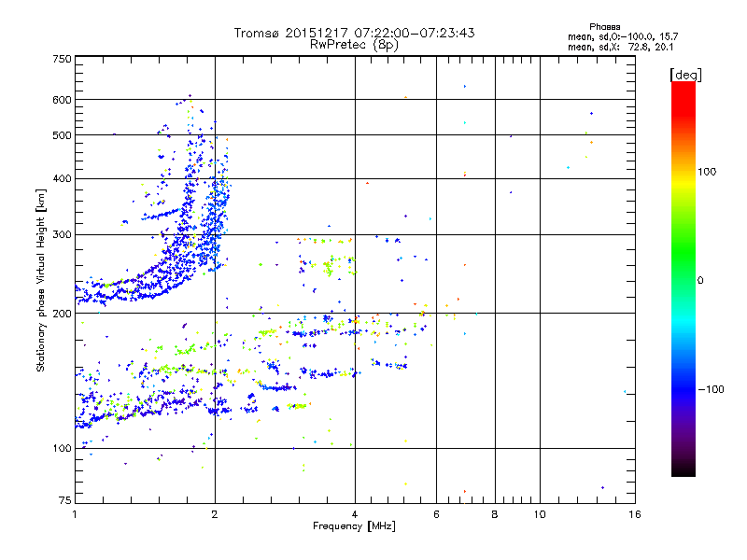Image resolution: width=747 pixels, height=560 pixels.
Task: Click the y-axis tick label "300"
Action: pos(62,234)
